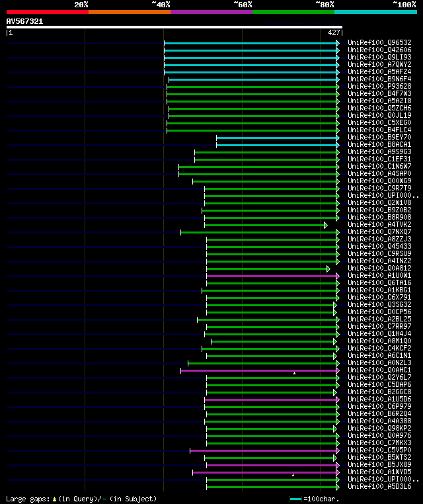Image resolution: width=423 pixels, height=504 pixels.
Task: Click the query end position 427 label
Action: tap(334, 32)
